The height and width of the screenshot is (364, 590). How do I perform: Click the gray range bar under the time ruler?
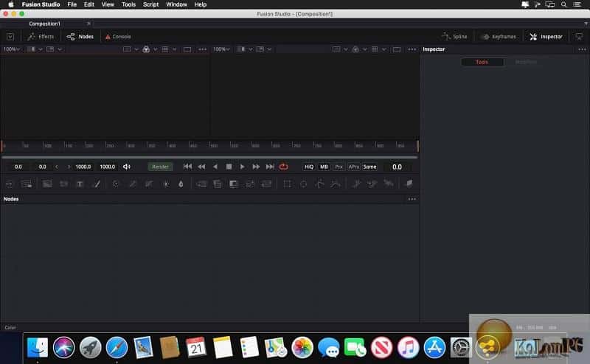tap(209, 157)
